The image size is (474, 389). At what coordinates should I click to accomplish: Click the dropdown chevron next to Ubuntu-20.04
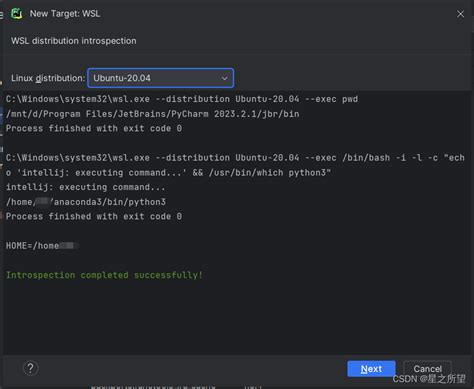(225, 78)
